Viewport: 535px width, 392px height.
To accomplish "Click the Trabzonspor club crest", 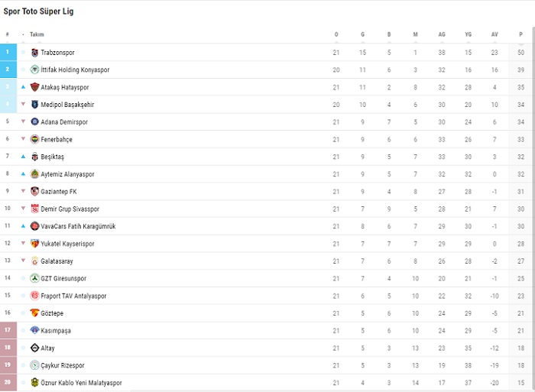I will coord(34,53).
